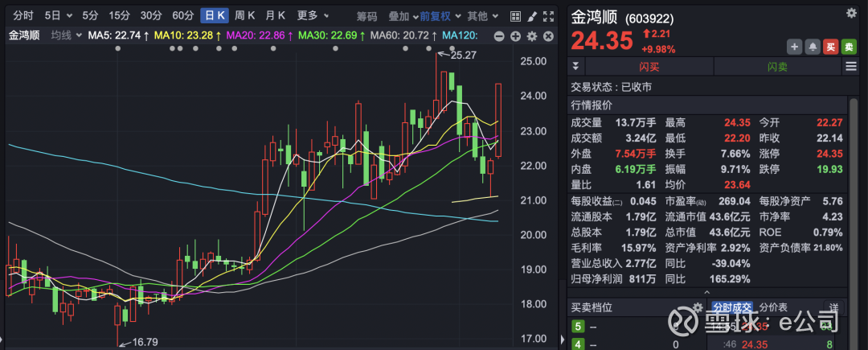Image resolution: width=868 pixels, height=350 pixels.
Task: Click the +9.98% change percentage
Action: [x=659, y=49]
